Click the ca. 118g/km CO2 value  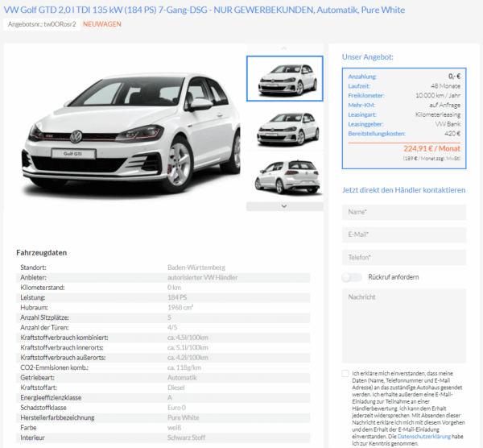pos(184,368)
